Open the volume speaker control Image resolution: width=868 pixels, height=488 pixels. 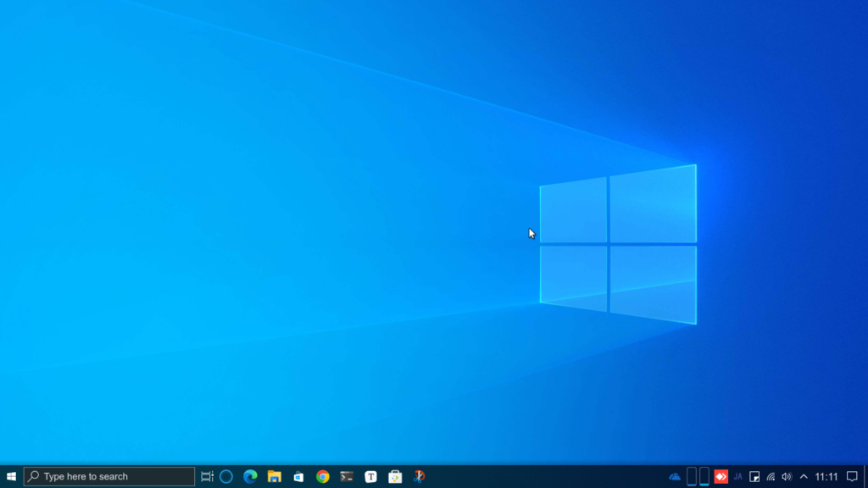(x=787, y=476)
